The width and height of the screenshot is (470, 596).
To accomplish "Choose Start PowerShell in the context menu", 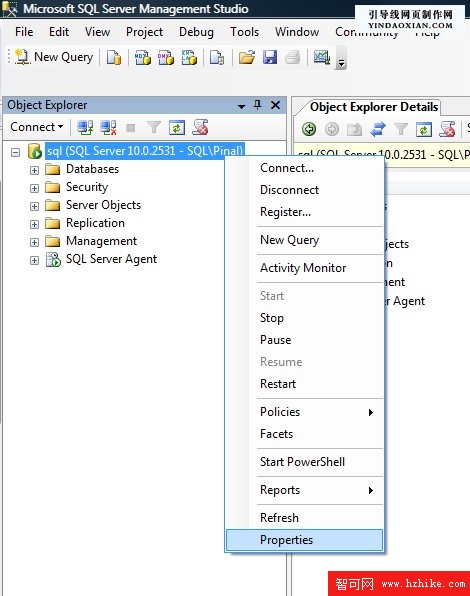I will [x=304, y=462].
